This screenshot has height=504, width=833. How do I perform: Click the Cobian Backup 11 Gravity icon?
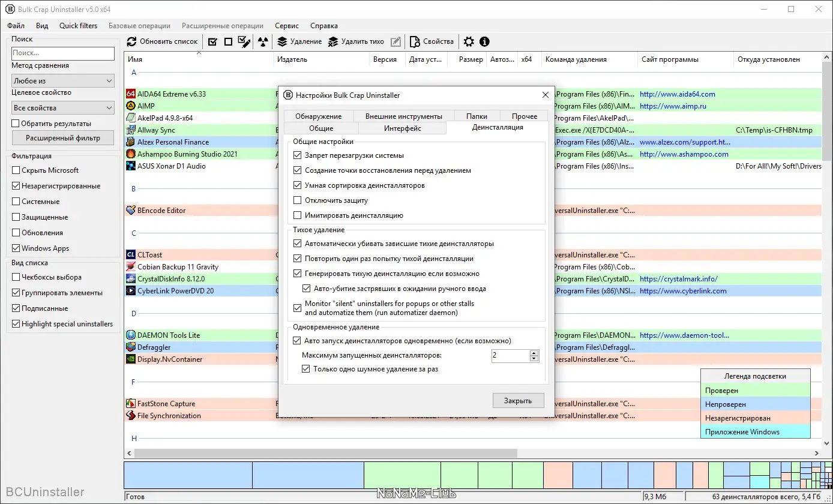click(x=131, y=267)
